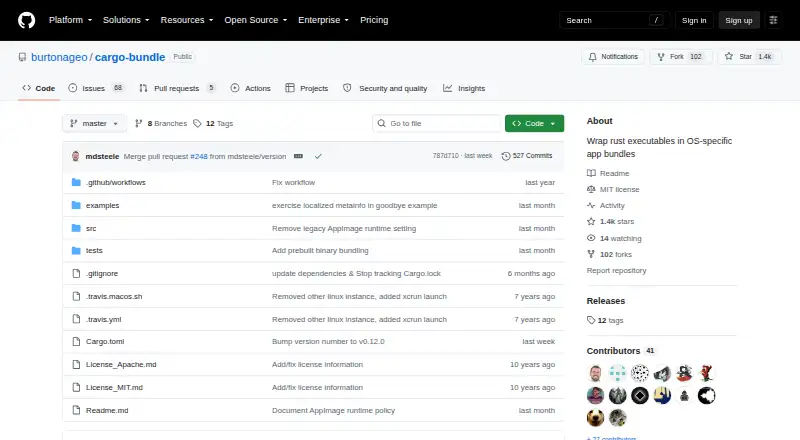Expand the Enterprise menu
The image size is (800, 440).
323,20
